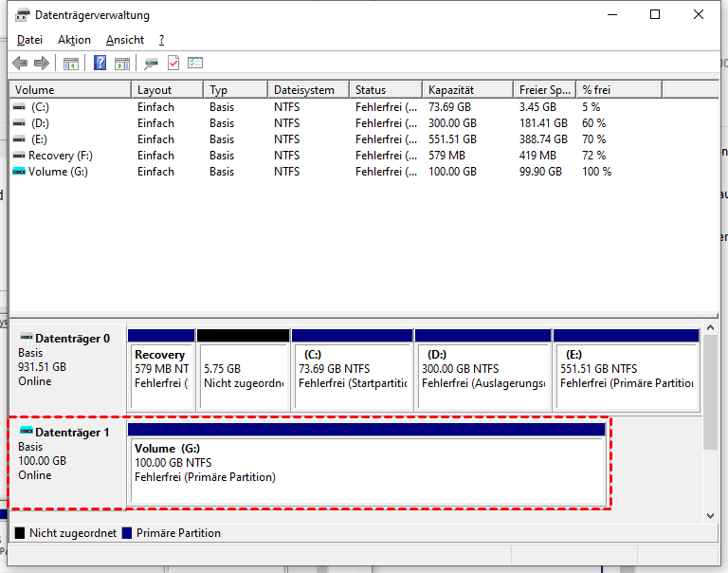
Task: Click the disk pane scroll down arrow
Action: point(710,515)
